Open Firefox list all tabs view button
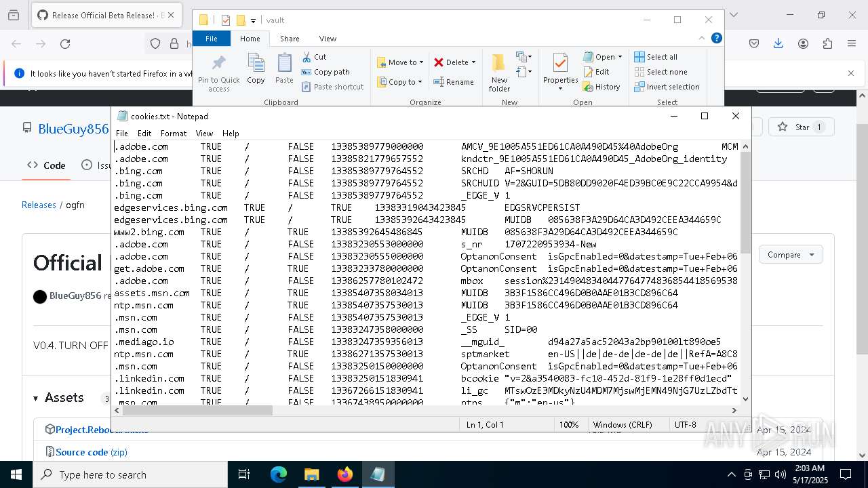Image resolution: width=868 pixels, height=488 pixels. (x=735, y=15)
